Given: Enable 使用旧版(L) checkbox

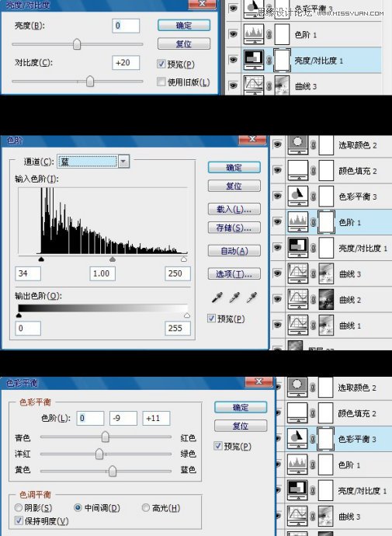Looking at the screenshot, I should pos(161,82).
